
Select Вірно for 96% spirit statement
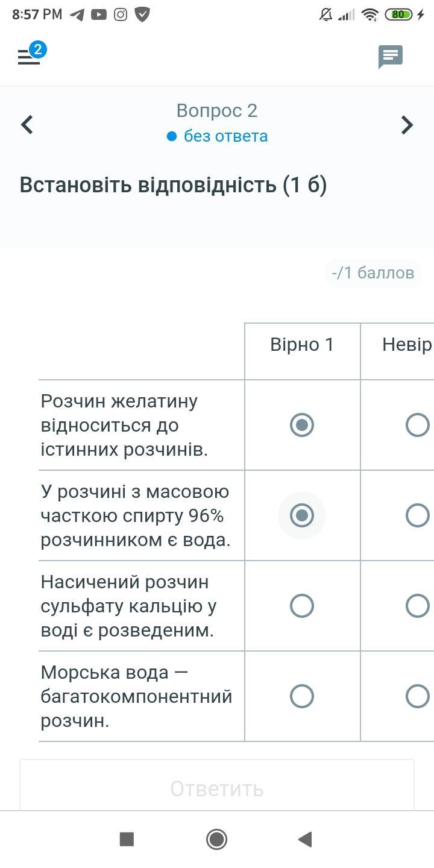[x=302, y=515]
